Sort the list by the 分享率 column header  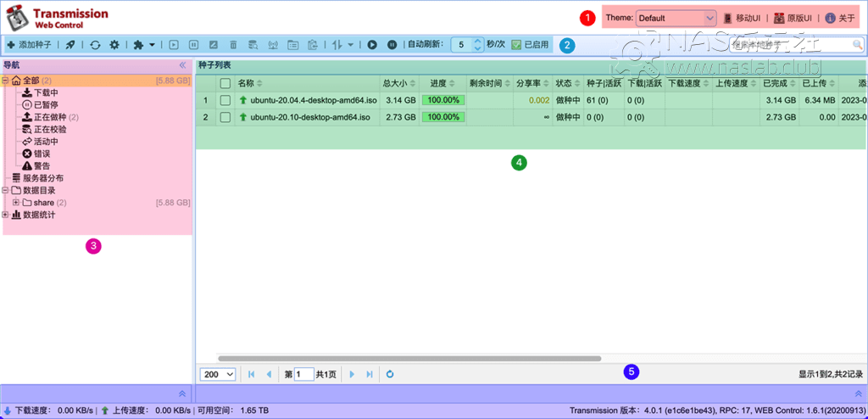point(528,83)
